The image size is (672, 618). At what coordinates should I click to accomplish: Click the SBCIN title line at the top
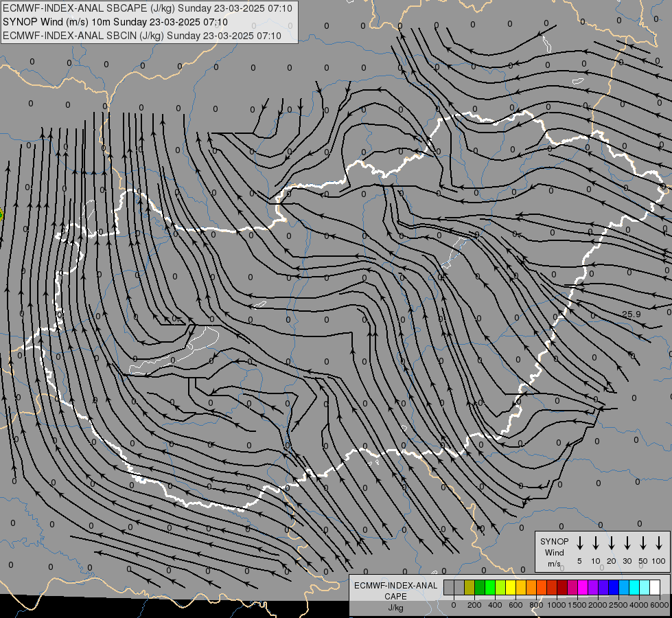point(142,36)
